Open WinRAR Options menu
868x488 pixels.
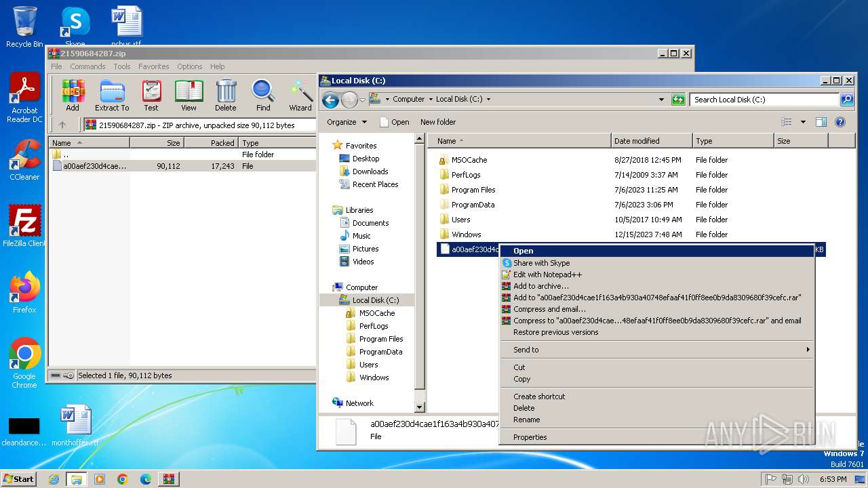190,66
